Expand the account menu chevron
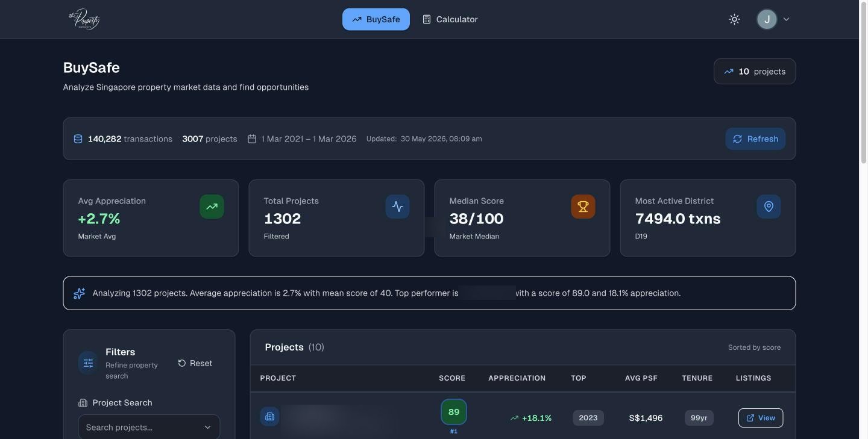 (x=786, y=19)
